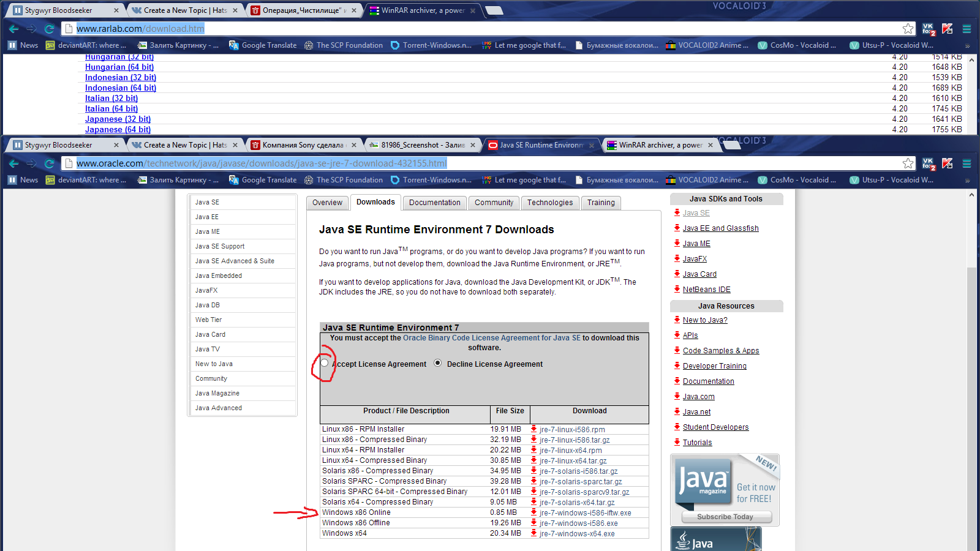
Task: Open the Overview tab on Java page
Action: click(x=328, y=203)
